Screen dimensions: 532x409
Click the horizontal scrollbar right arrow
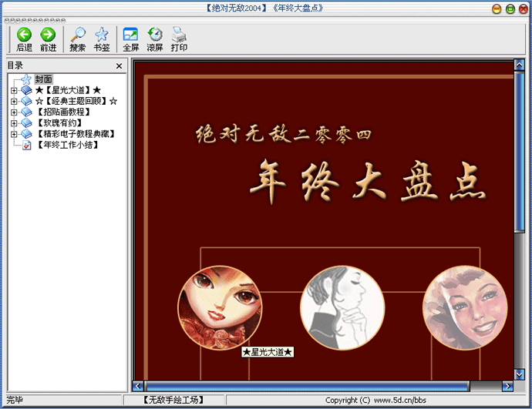coord(507,386)
